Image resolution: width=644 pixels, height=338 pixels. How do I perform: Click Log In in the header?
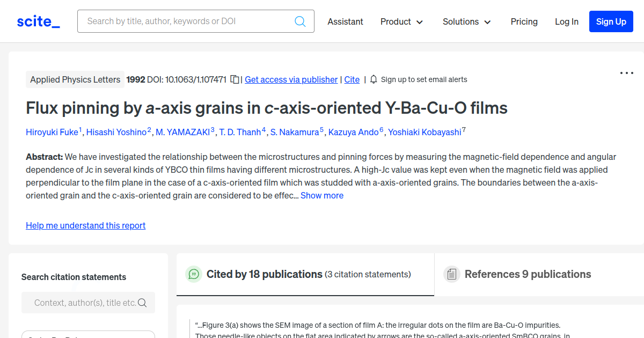(567, 21)
